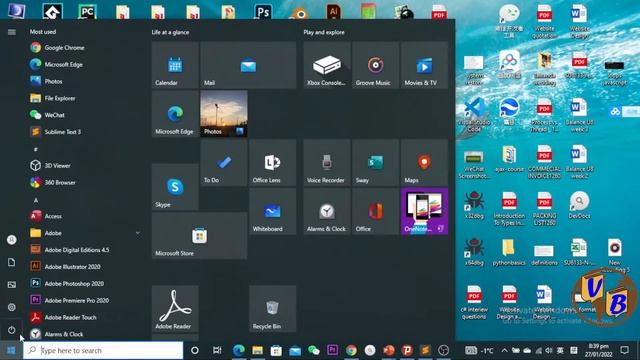640x360 pixels.
Task: Open user account in Start sidebar
Action: click(11, 240)
